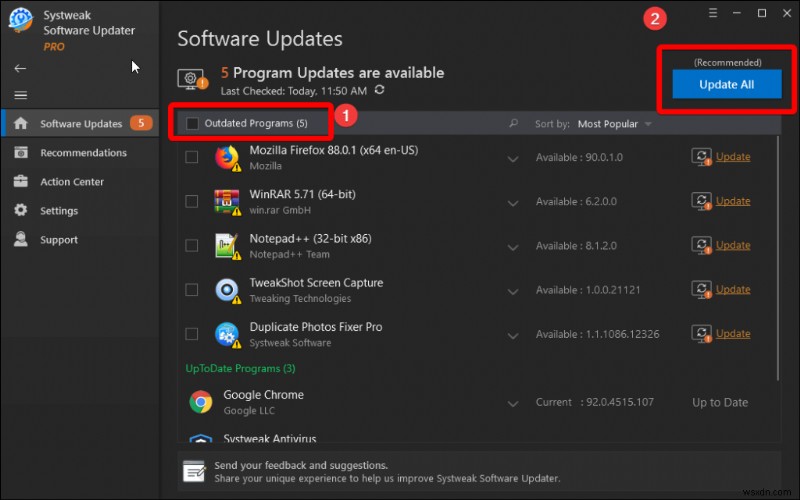Expand details chevron for Mozilla Firefox

tap(513, 159)
